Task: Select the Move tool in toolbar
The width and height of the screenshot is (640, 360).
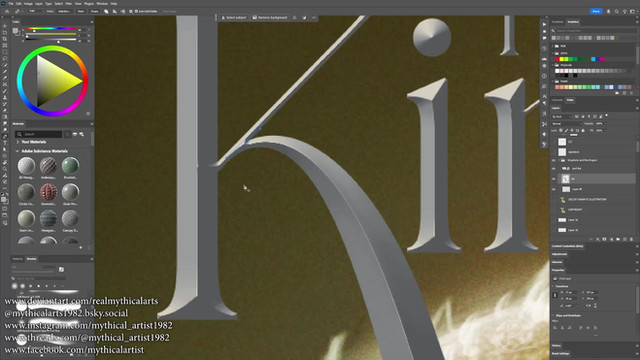Action: 5,26
